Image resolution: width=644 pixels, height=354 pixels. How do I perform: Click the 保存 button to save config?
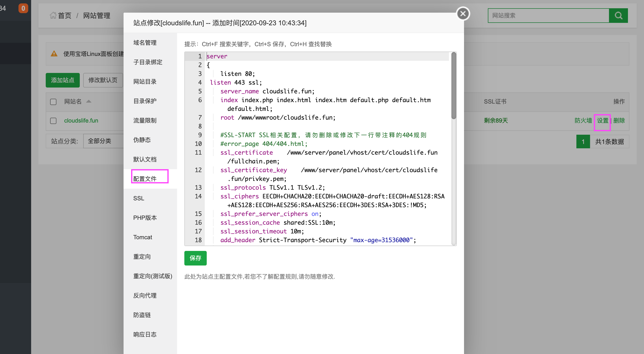tap(196, 258)
